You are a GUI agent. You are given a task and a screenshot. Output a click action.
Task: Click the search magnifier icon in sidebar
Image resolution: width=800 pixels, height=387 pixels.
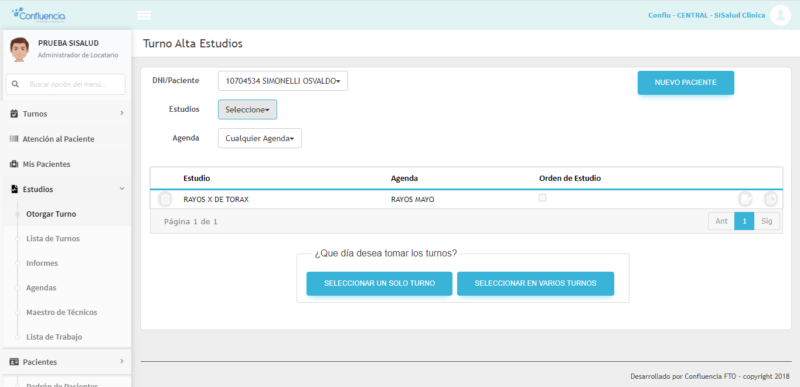click(15, 84)
